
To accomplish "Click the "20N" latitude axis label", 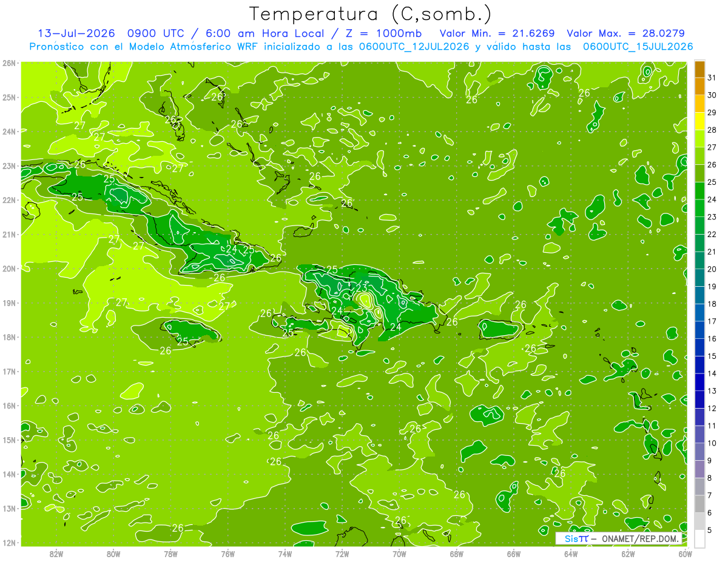I will click(x=9, y=268).
